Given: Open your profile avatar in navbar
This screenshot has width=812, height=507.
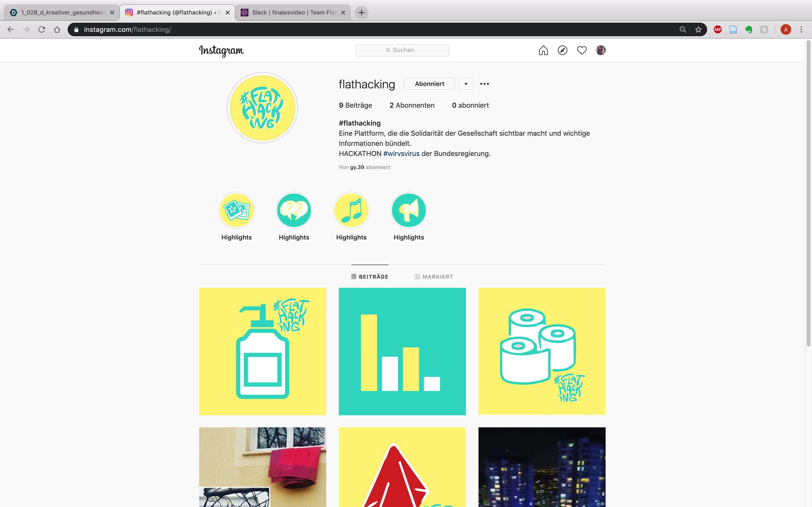Looking at the screenshot, I should (x=600, y=50).
